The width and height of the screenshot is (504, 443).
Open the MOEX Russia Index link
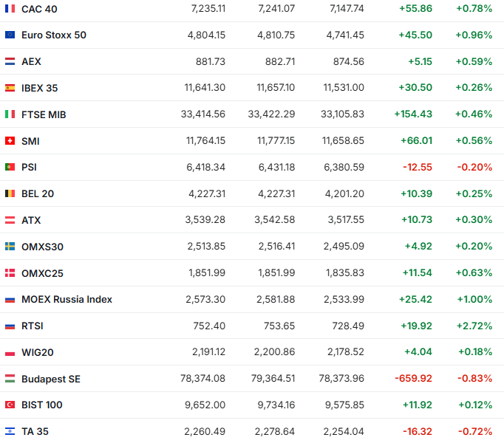pos(67,299)
